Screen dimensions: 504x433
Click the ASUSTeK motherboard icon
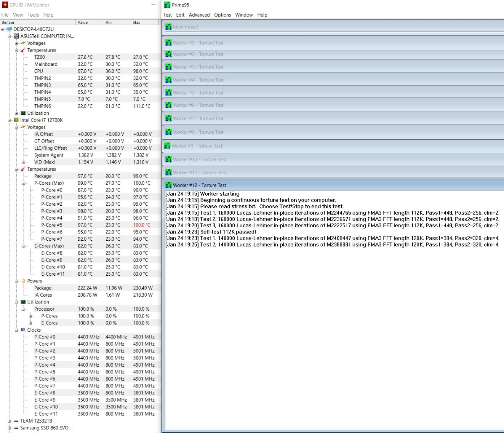tap(16, 36)
